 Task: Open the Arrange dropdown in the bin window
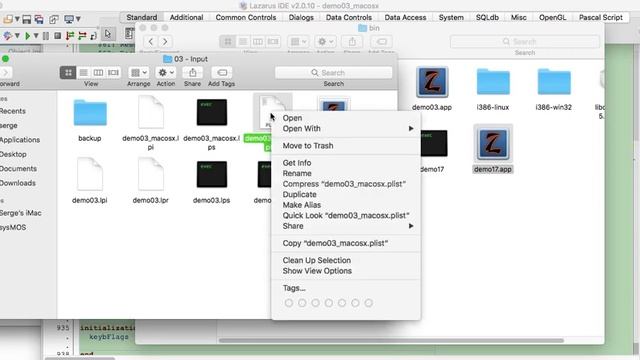[x=298, y=42]
